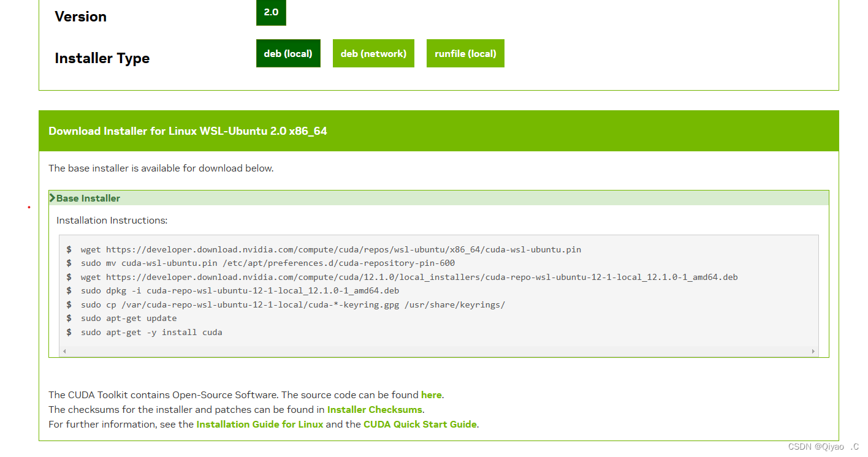Click the code box left scroll arrow

point(64,352)
